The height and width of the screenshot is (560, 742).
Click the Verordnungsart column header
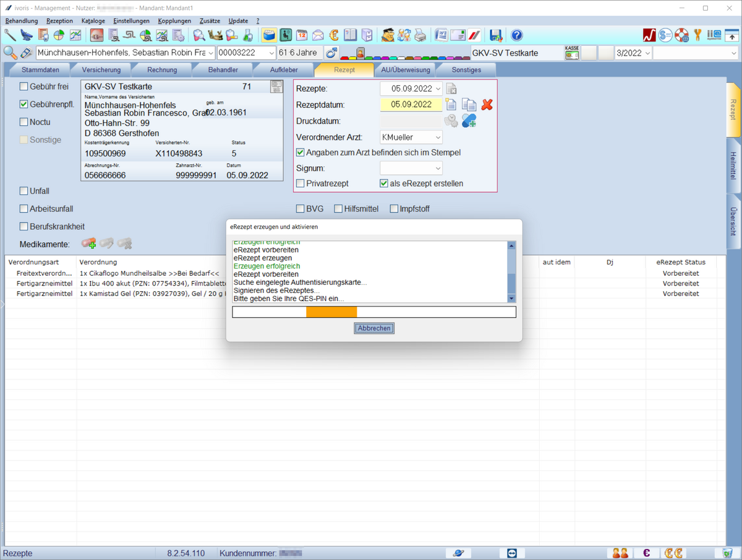(41, 262)
